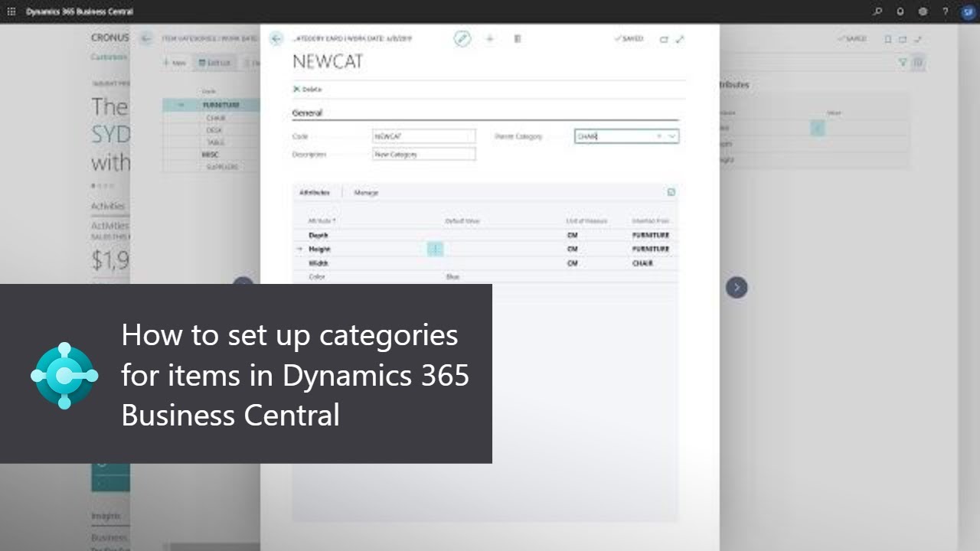
Task: Select the Depth attribute row
Action: (x=485, y=235)
